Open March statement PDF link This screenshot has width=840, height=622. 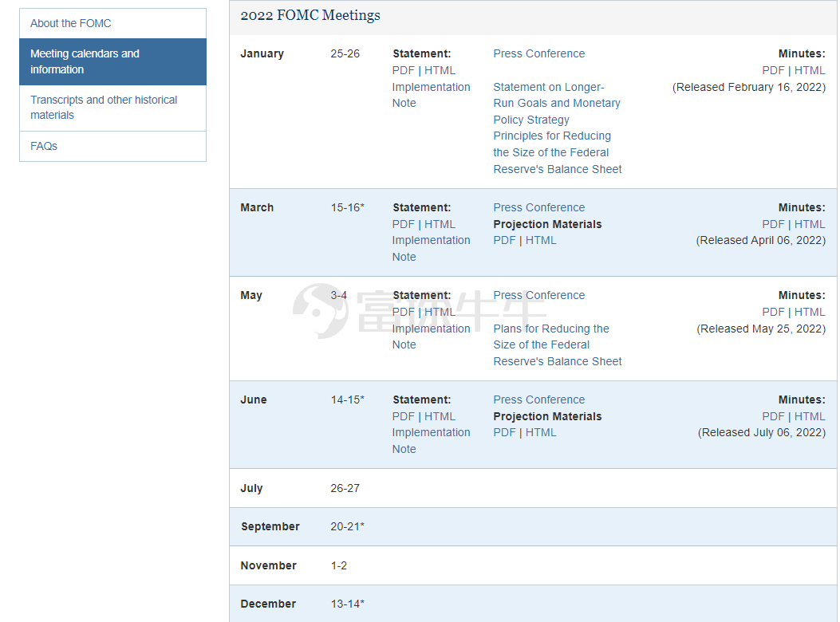tap(403, 224)
